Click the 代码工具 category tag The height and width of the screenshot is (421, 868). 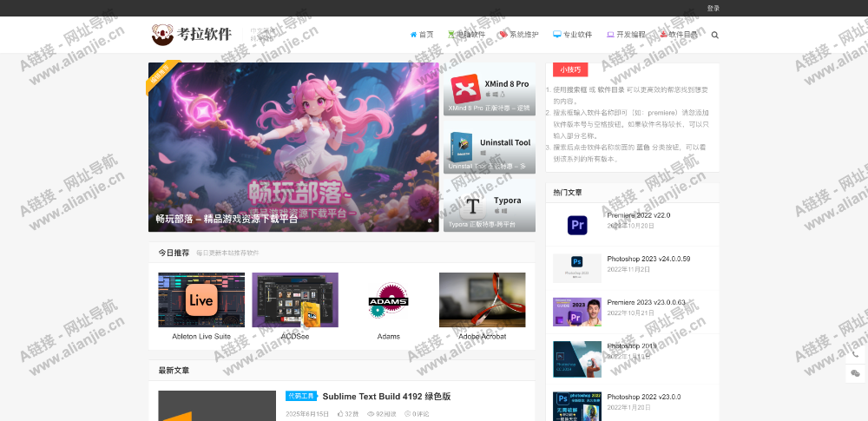[x=301, y=396]
